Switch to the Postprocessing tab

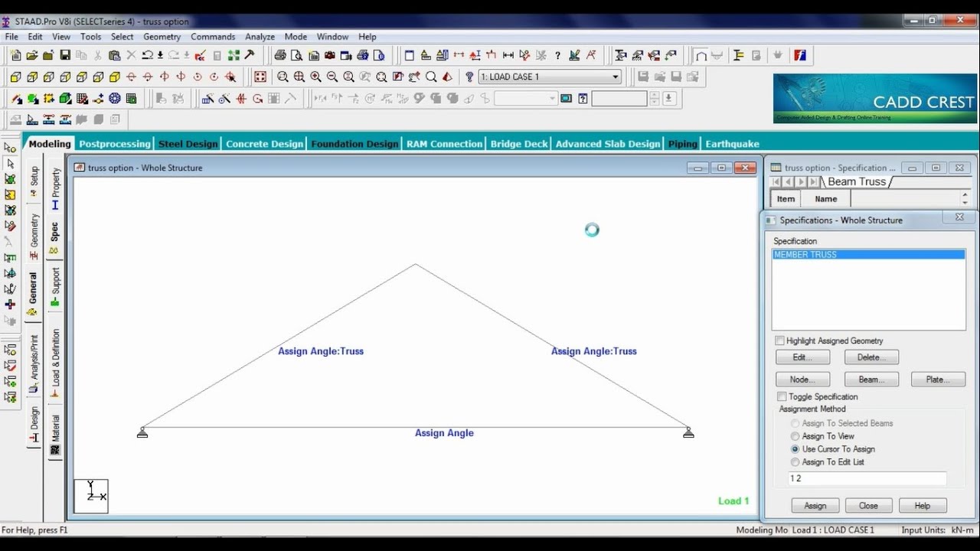[x=115, y=144]
